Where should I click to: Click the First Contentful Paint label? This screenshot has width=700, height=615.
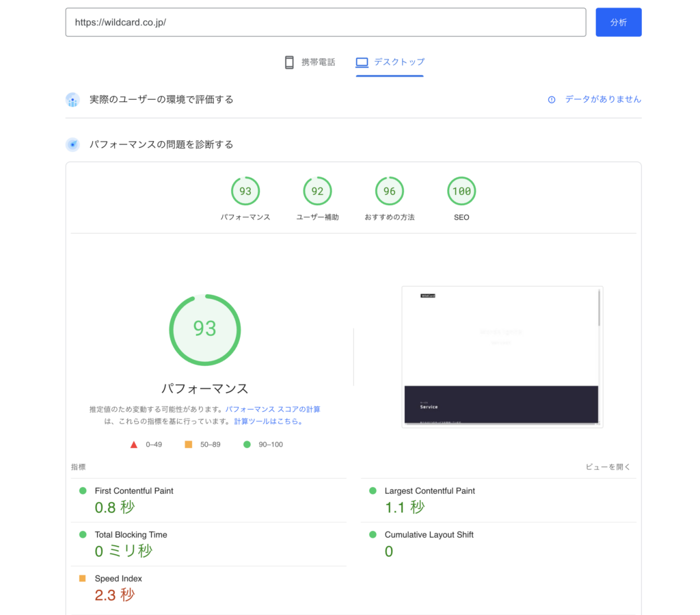(x=134, y=491)
